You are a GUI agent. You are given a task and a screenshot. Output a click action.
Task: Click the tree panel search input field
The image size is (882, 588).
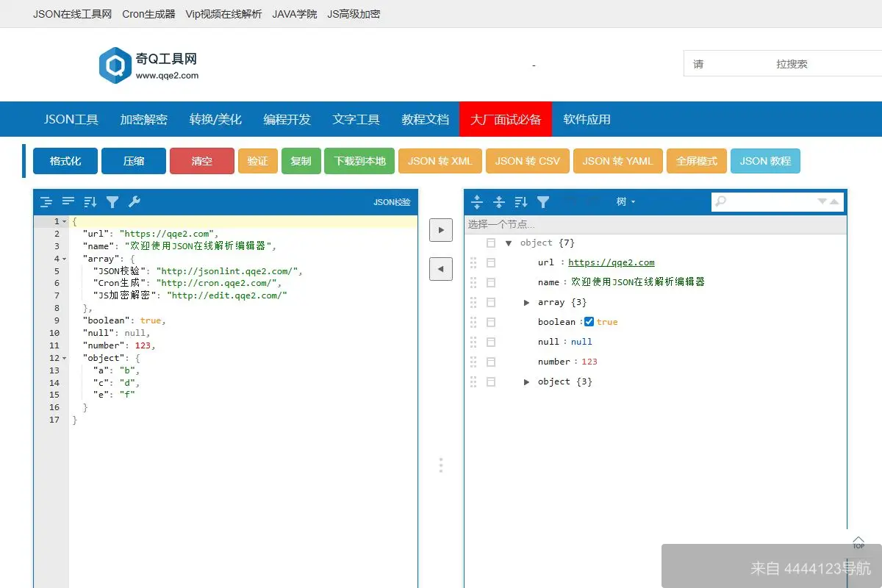pyautogui.click(x=772, y=201)
